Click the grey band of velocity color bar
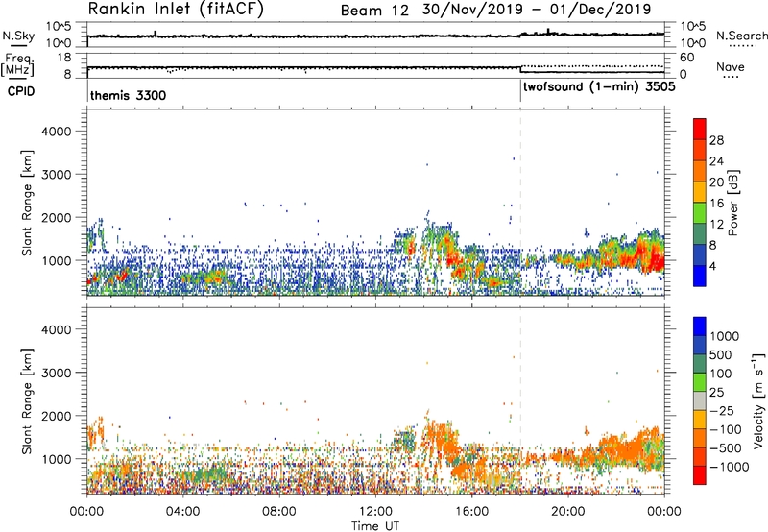Image resolution: width=768 pixels, height=532 pixels. click(x=700, y=401)
